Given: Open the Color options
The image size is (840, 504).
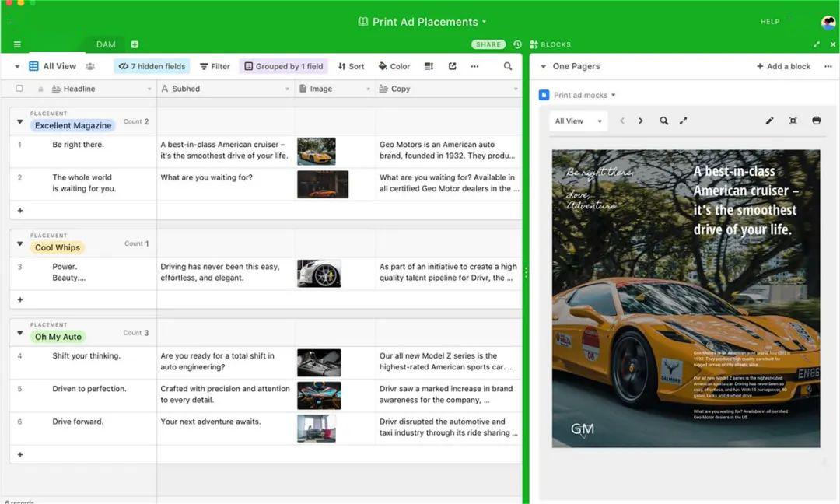Looking at the screenshot, I should pyautogui.click(x=394, y=67).
